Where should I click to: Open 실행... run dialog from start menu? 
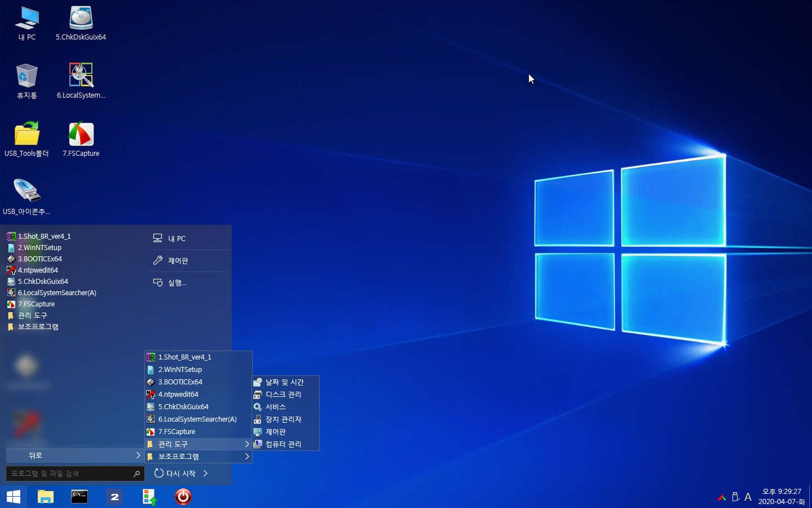pyautogui.click(x=189, y=283)
